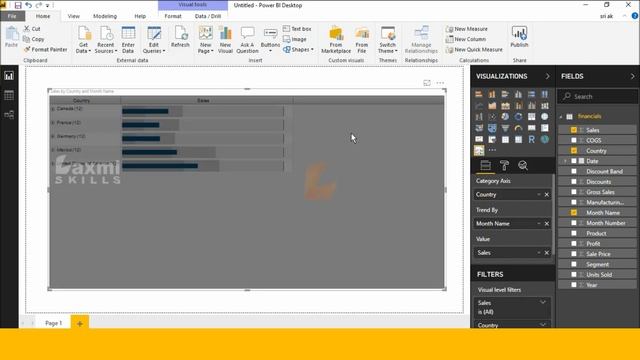Select the Clustered bar chart visual

(x=505, y=94)
